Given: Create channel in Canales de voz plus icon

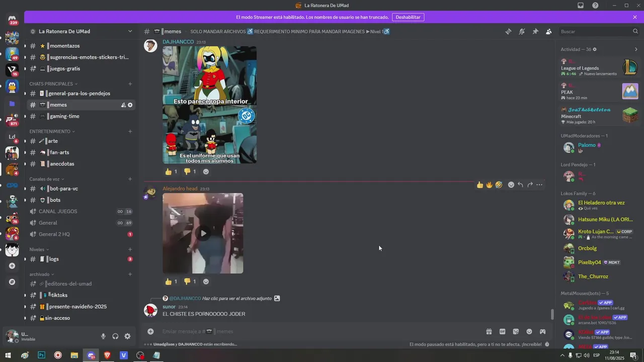Looking at the screenshot, I should coord(130,179).
